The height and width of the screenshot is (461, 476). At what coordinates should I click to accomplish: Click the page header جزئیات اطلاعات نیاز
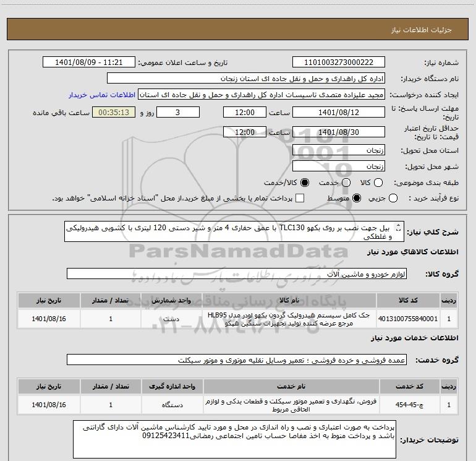[421, 30]
